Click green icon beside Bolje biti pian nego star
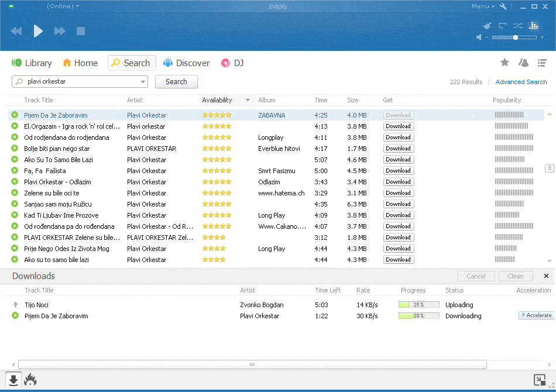Image resolution: width=556 pixels, height=392 pixels. [15, 148]
